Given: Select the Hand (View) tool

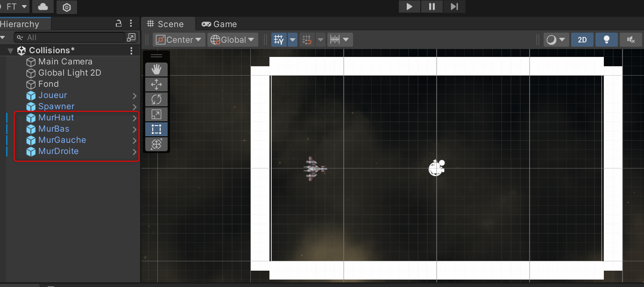Looking at the screenshot, I should [156, 70].
